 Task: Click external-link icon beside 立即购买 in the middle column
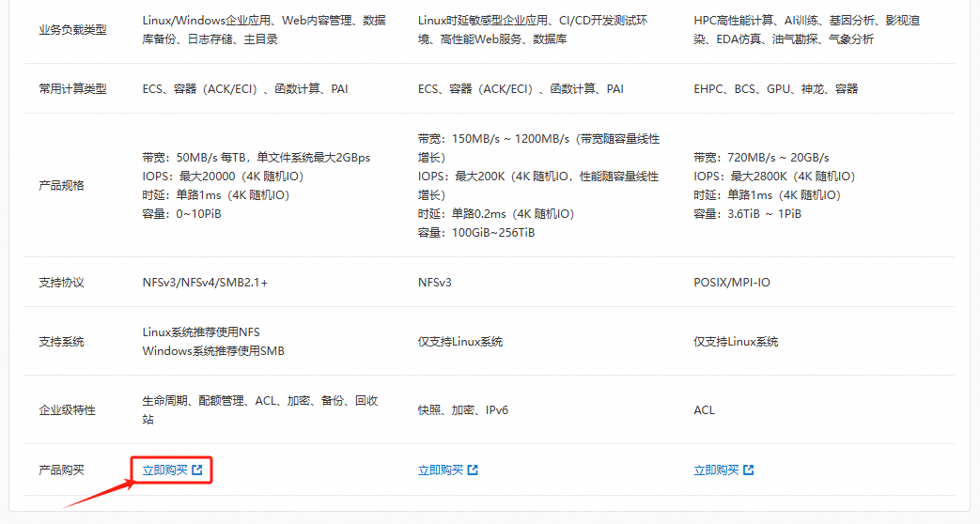click(x=473, y=470)
